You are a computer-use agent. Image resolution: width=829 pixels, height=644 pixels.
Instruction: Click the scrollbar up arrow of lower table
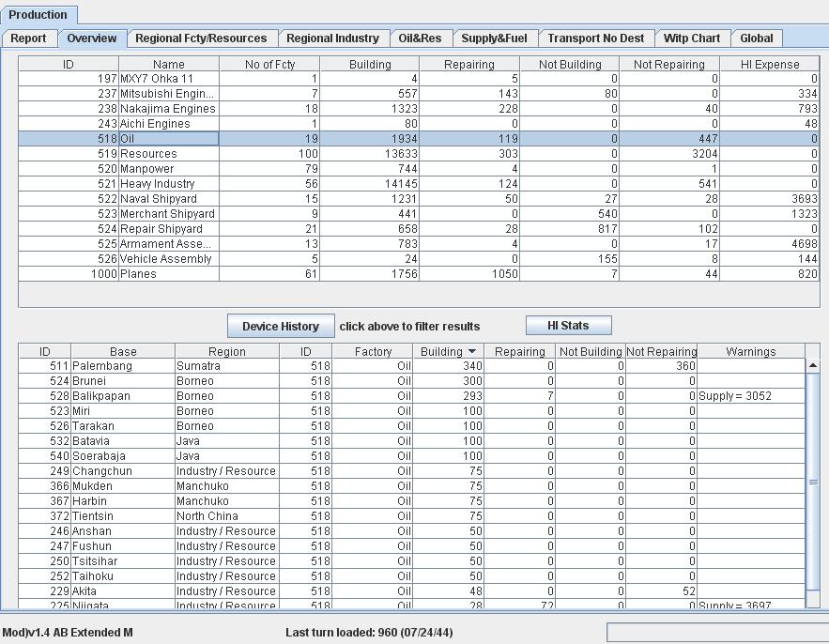[813, 366]
